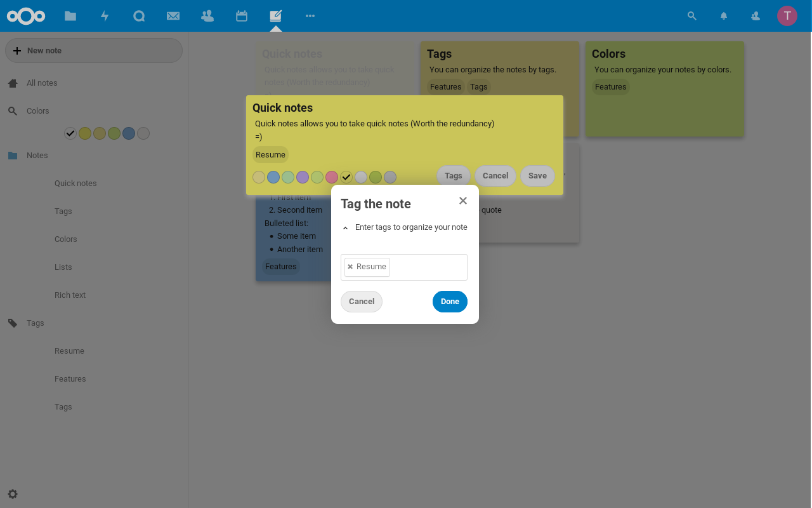The width and height of the screenshot is (812, 508).
Task: Select the Features tag in sidebar
Action: coord(70,379)
